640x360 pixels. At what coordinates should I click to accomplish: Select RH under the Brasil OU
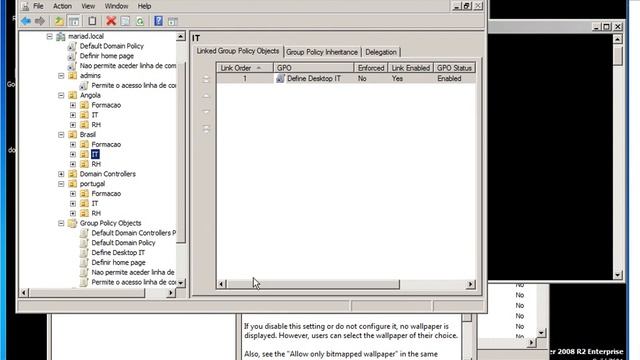point(96,164)
